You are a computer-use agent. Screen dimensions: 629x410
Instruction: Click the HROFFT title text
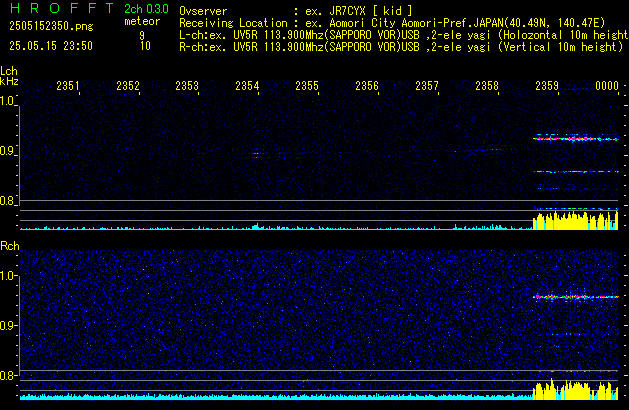(62, 8)
